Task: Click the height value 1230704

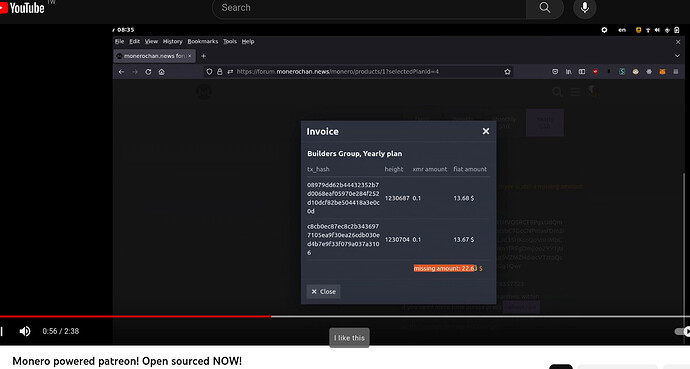Action: [397, 239]
